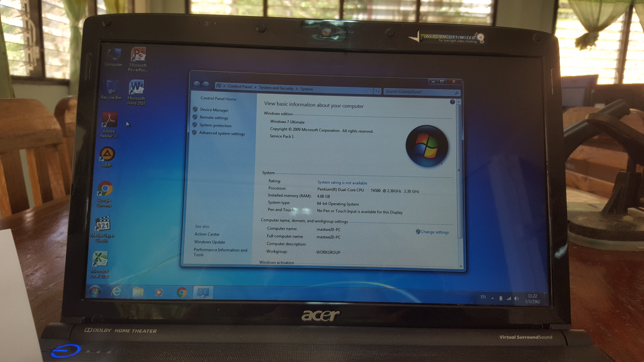The image size is (644, 362).
Task: Launch Media Player Classic shortcut
Action: pyautogui.click(x=102, y=229)
